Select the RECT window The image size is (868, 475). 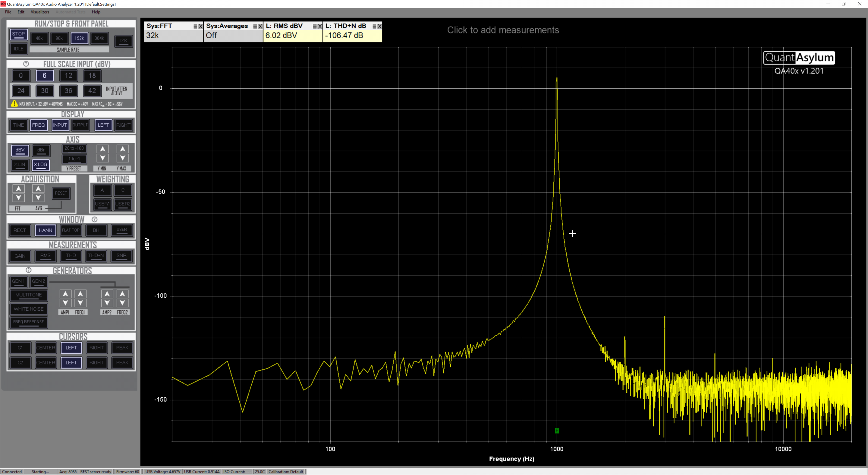20,230
